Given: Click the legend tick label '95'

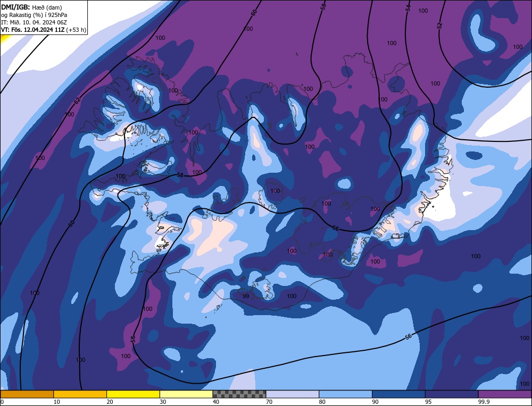Looking at the screenshot, I should click(428, 402).
